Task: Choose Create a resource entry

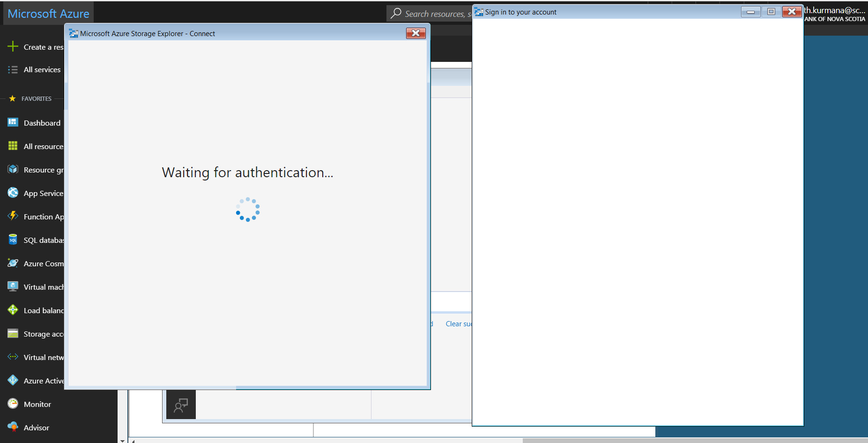Action: click(44, 47)
